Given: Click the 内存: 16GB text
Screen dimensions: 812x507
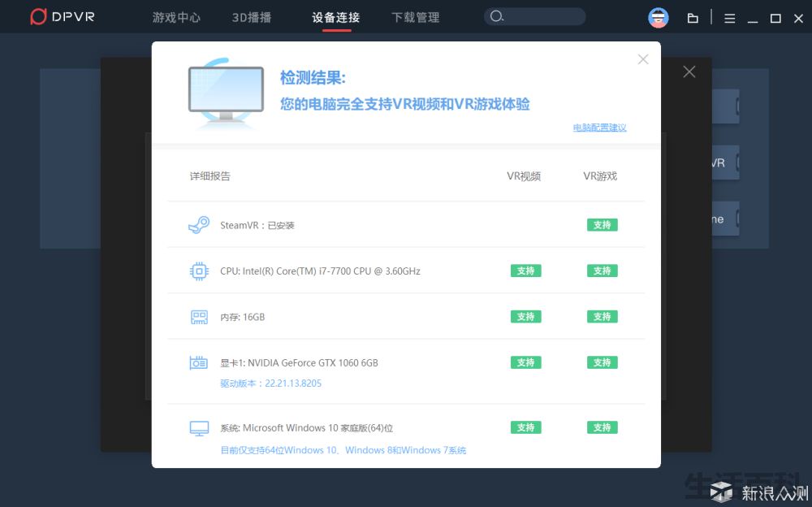Looking at the screenshot, I should 242,317.
